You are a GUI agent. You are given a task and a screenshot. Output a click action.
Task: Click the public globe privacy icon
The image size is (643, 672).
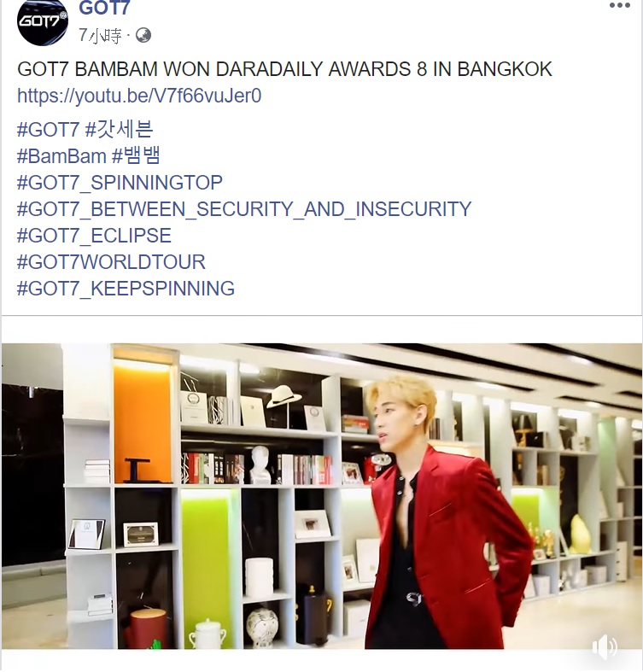[x=143, y=35]
